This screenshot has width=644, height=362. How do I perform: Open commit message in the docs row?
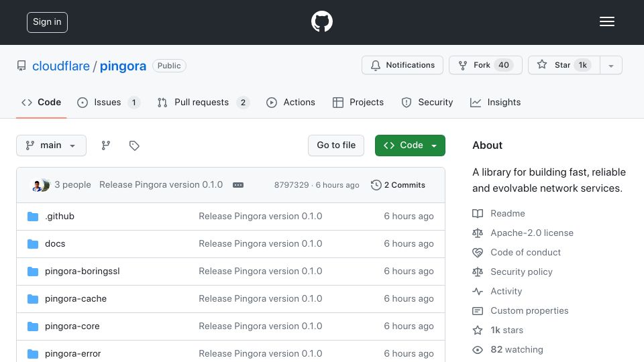(260, 244)
